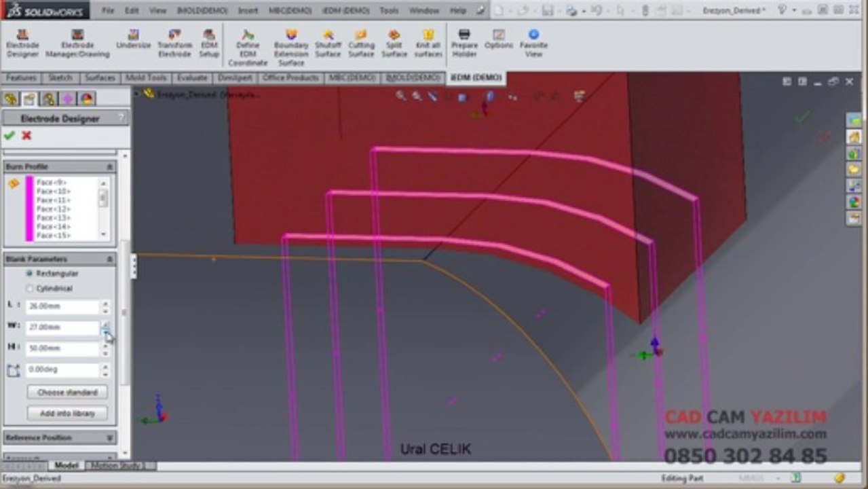The image size is (868, 489).
Task: Click the angle 0.00deg input field
Action: click(x=62, y=370)
